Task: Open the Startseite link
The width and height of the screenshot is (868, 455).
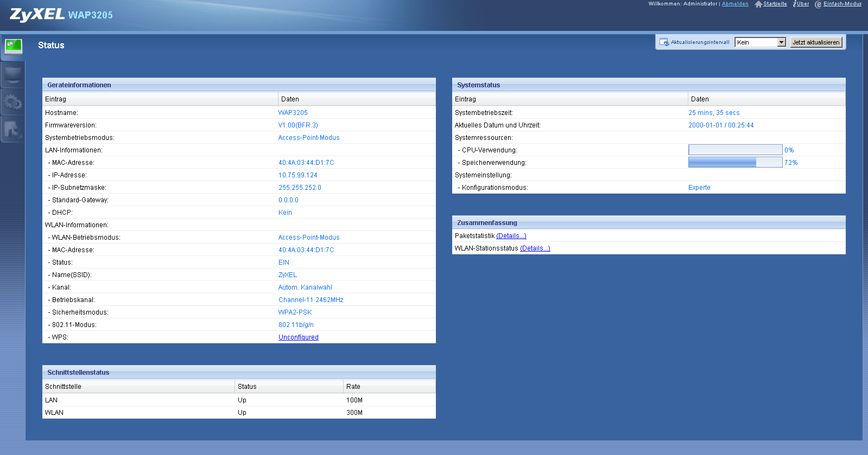Action: click(x=775, y=4)
